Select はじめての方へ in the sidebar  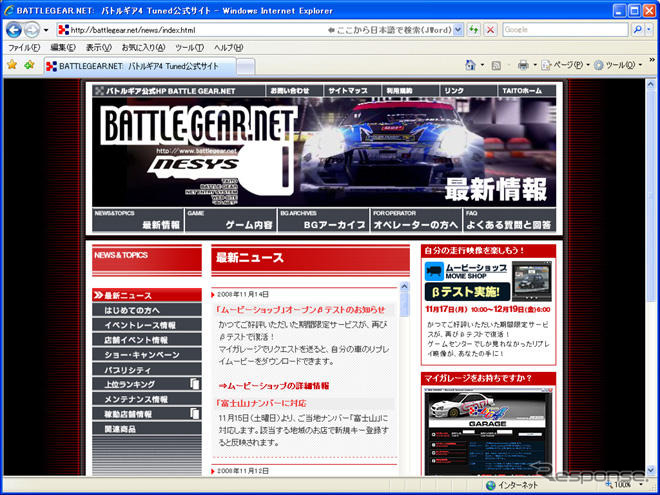[x=146, y=310]
